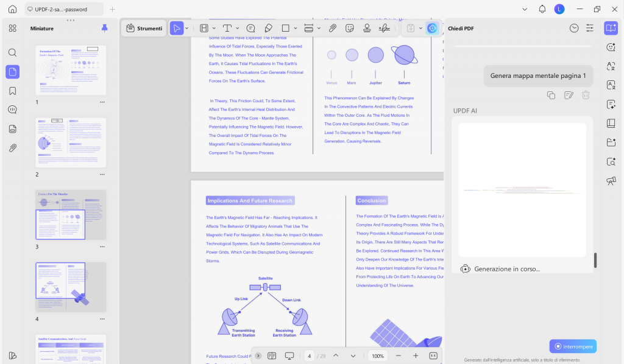The image size is (624, 364).
Task: Open the notifications bell
Action: tap(542, 9)
